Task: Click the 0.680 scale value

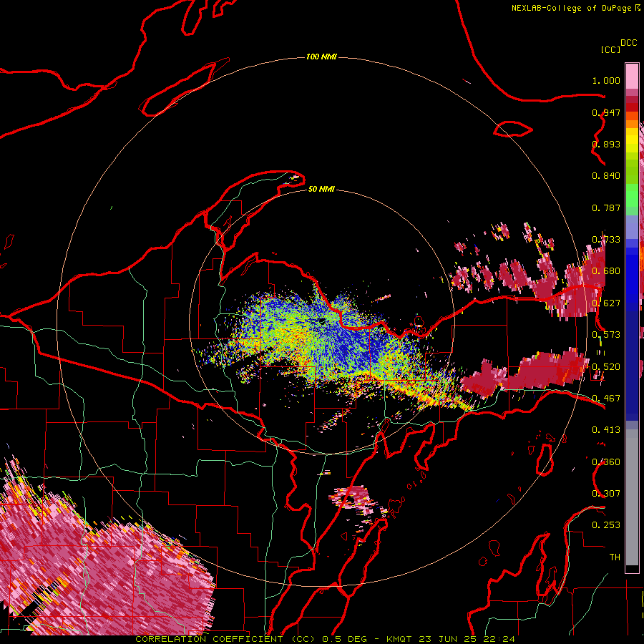Action: click(x=606, y=271)
